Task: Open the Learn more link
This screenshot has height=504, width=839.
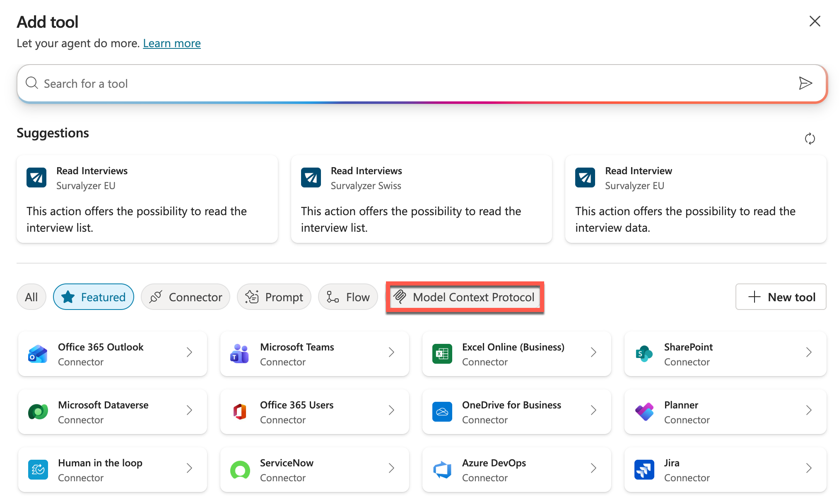Action: point(171,43)
